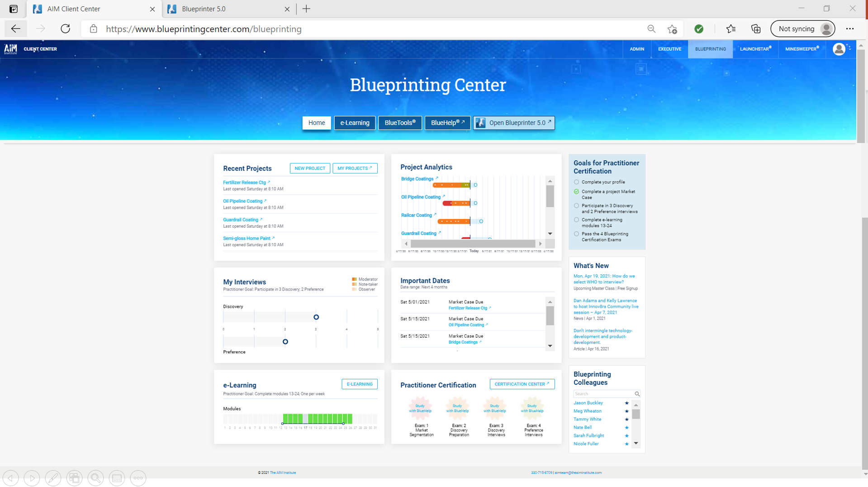The width and height of the screenshot is (868, 487).
Task: Open the LAUNCHSTAR menu item
Action: point(755,49)
